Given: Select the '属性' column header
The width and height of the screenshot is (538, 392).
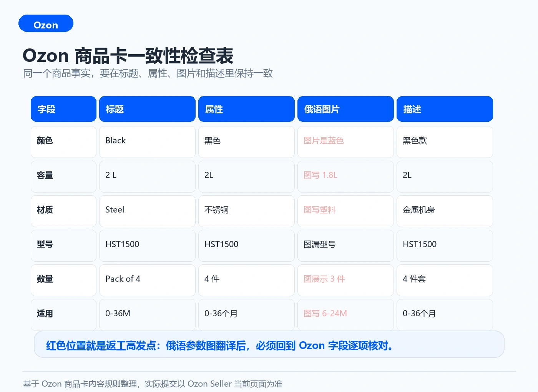Looking at the screenshot, I should click(246, 109).
